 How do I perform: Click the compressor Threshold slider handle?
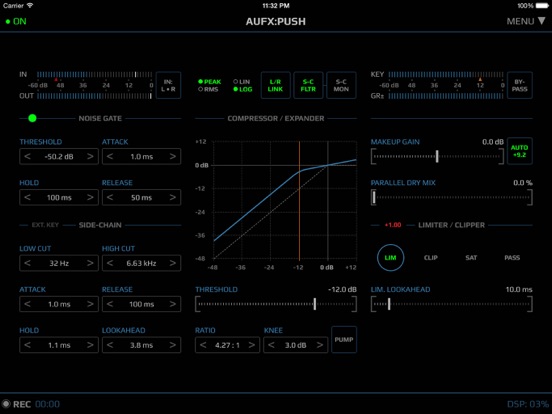[x=315, y=304]
